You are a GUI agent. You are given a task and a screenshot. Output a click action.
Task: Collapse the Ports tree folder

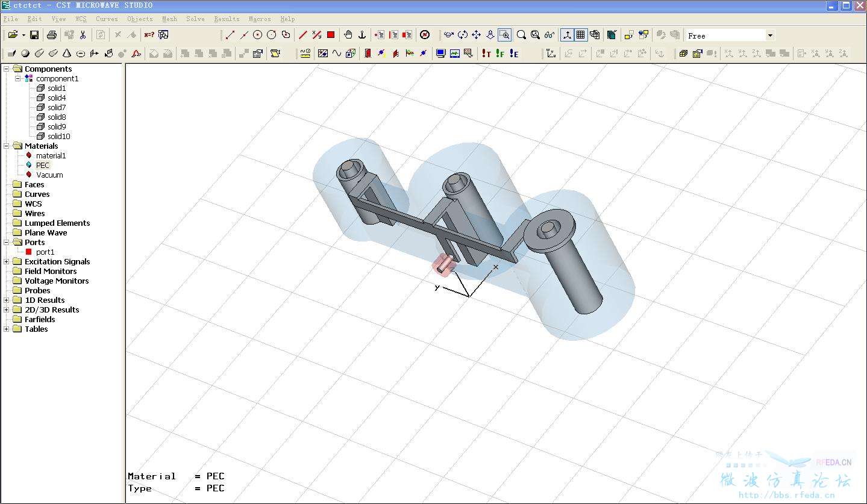coord(7,242)
